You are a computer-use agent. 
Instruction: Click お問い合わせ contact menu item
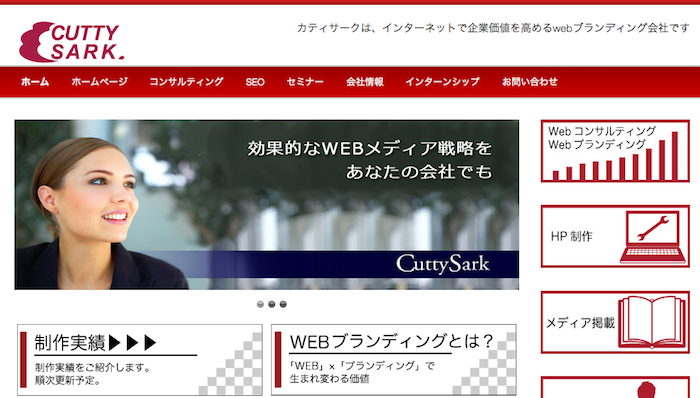tap(530, 82)
